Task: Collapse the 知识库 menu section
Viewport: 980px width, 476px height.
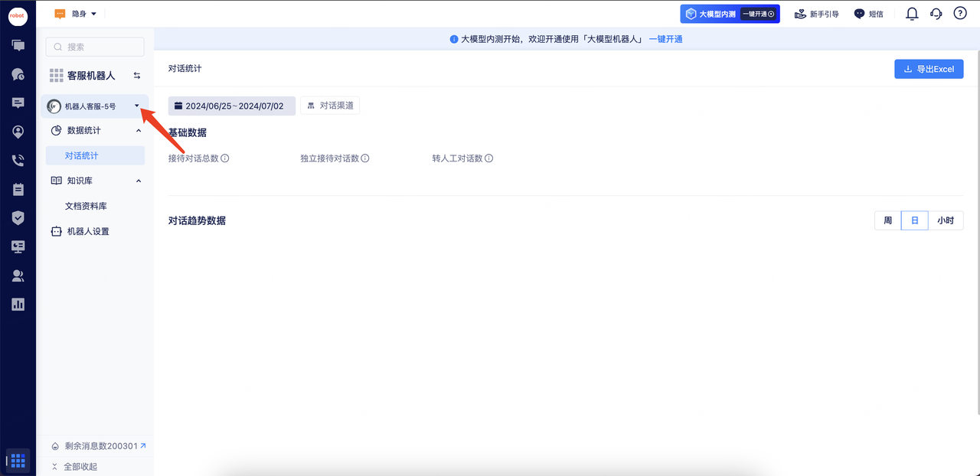Action: [x=139, y=181]
